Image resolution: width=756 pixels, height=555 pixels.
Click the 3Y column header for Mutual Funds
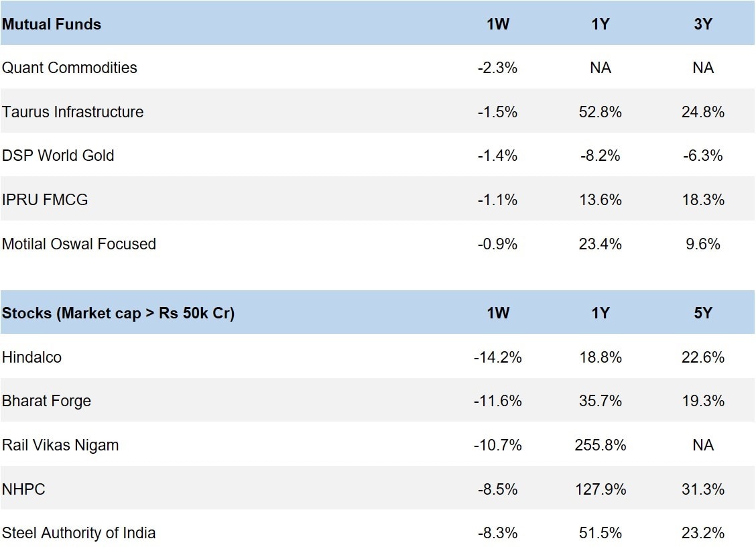click(702, 24)
